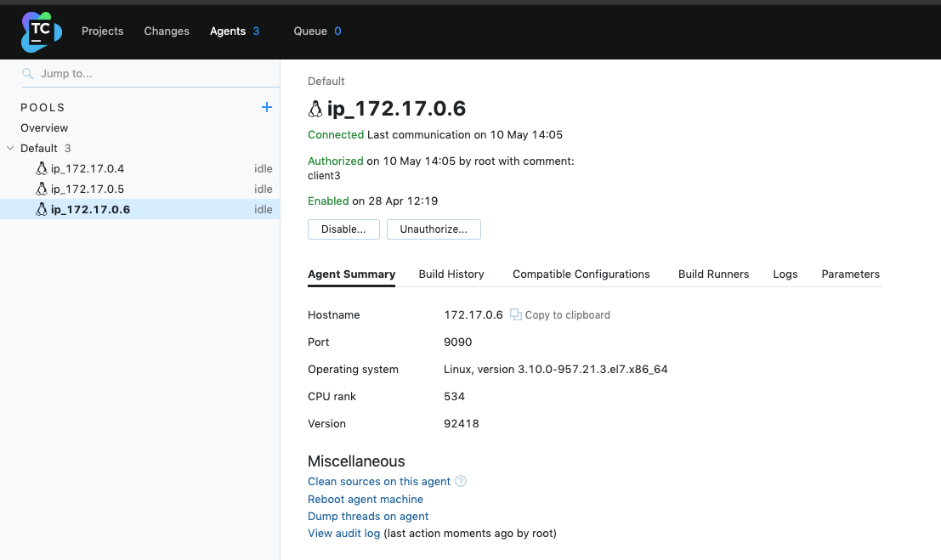Image resolution: width=941 pixels, height=560 pixels.
Task: Click Reboot agent machine link
Action: click(366, 499)
